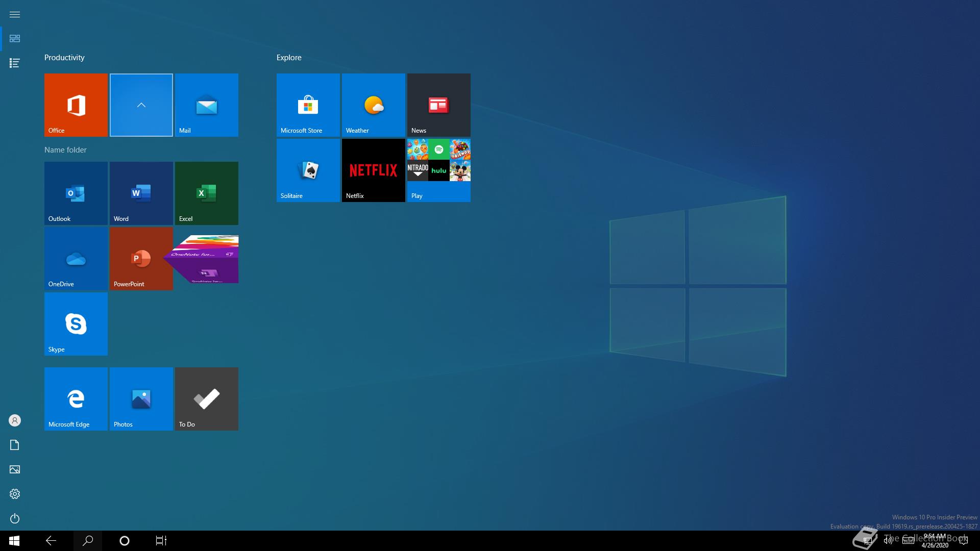Switch to All apps list view
980x551 pixels.
[x=15, y=63]
